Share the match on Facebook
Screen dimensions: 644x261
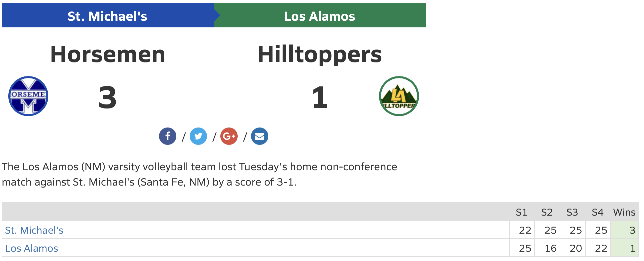tap(168, 136)
